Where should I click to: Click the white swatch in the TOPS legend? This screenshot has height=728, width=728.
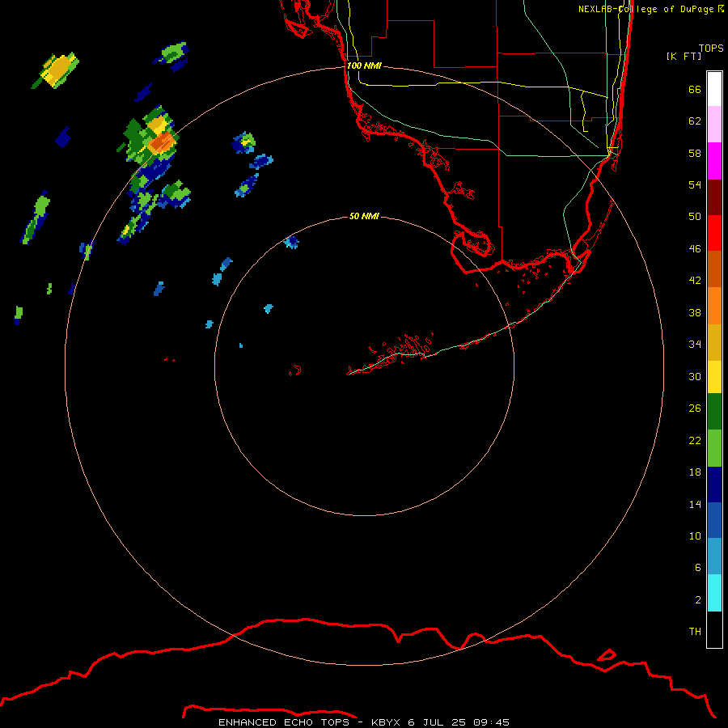[x=714, y=89]
